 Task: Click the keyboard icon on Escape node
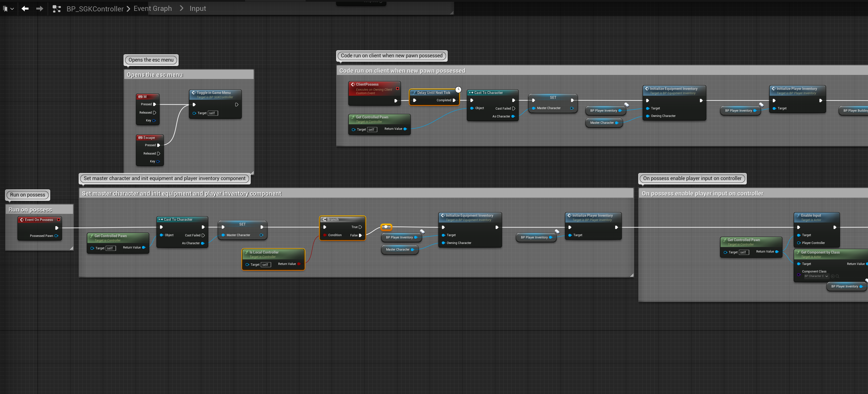tap(140, 138)
